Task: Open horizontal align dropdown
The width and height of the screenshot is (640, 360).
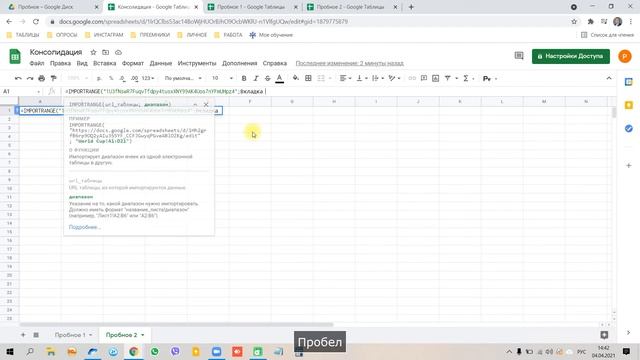Action: (x=345, y=78)
